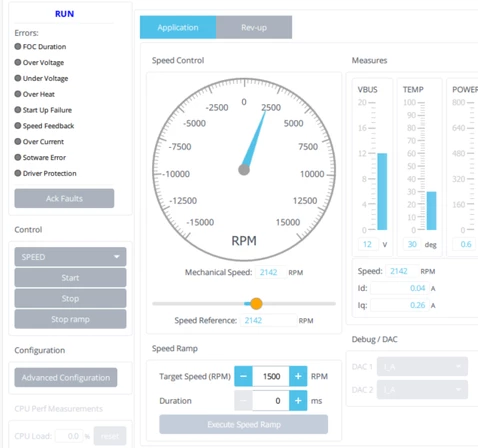Switch to the Rev-up tab

[x=254, y=27]
